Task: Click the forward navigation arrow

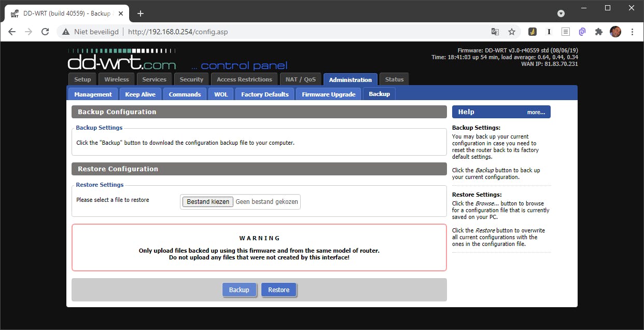Action: tap(29, 32)
